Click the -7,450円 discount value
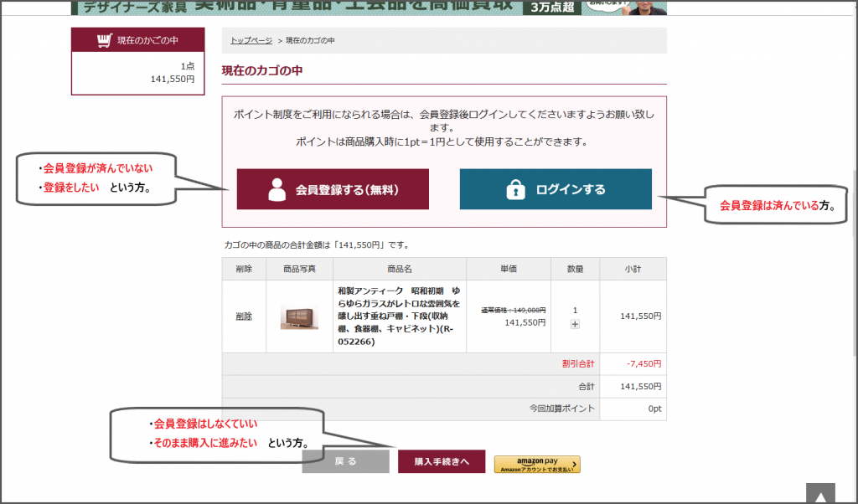This screenshot has height=504, width=858. tap(644, 364)
